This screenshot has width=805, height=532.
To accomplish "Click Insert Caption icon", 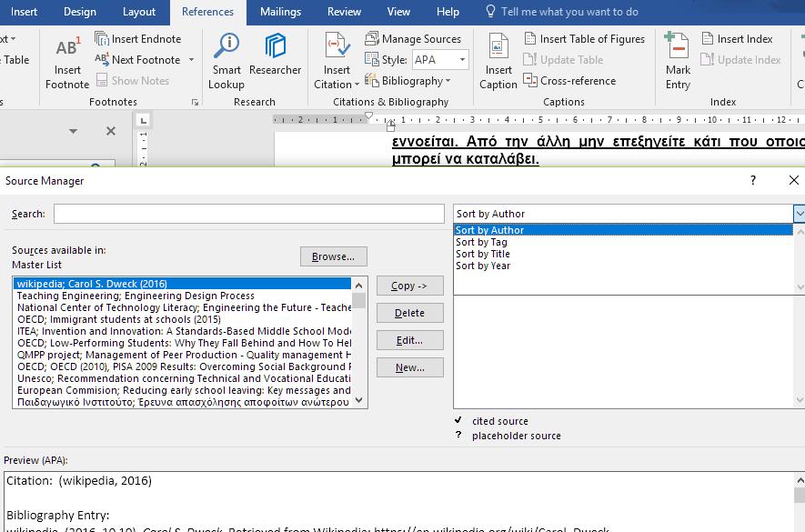I will coord(498,46).
